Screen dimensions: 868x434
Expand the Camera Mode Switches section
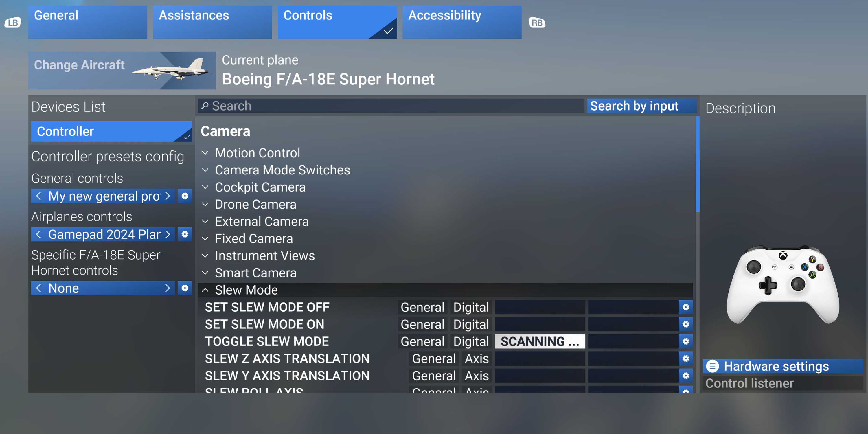(282, 170)
